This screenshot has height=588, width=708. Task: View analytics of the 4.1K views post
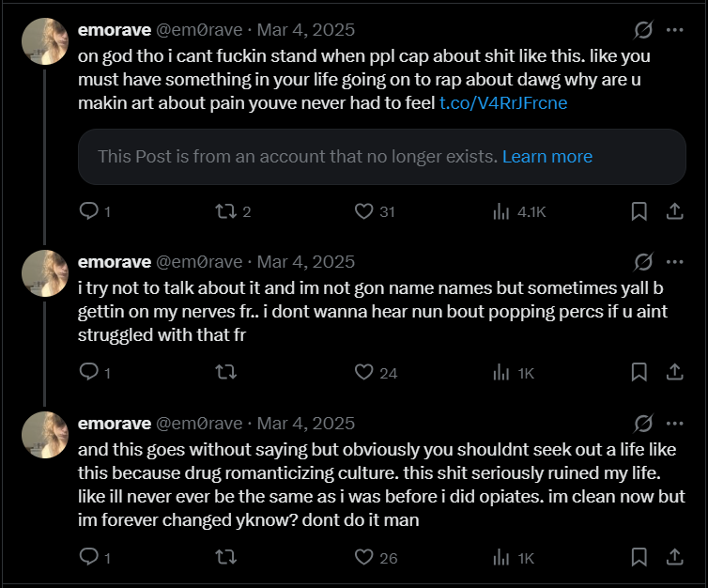(x=501, y=211)
